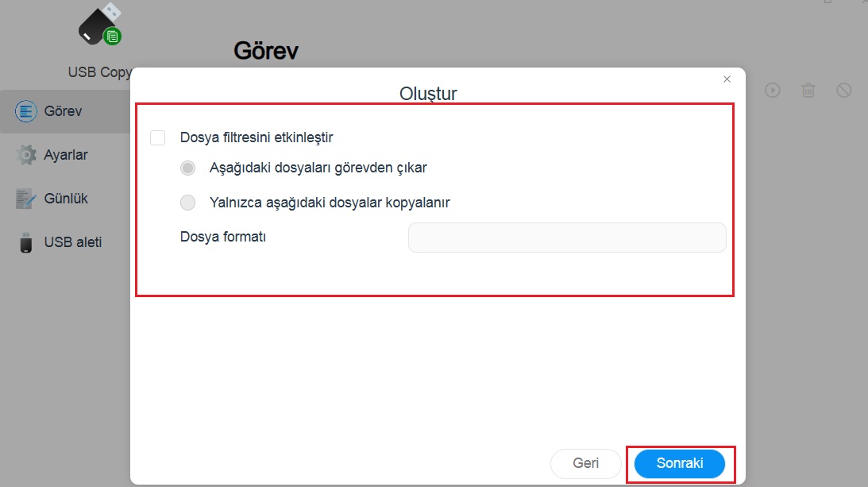This screenshot has height=487, width=868.
Task: Click the Görev page heading
Action: (x=265, y=51)
